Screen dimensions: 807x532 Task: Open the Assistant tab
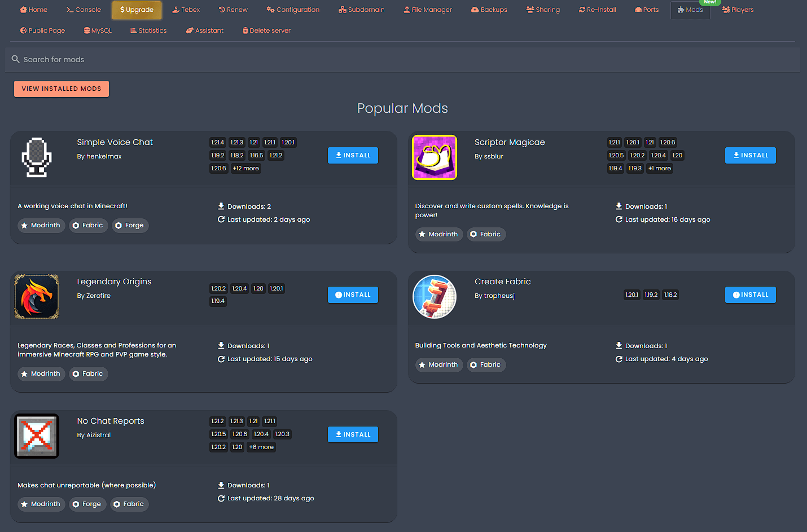click(x=205, y=30)
